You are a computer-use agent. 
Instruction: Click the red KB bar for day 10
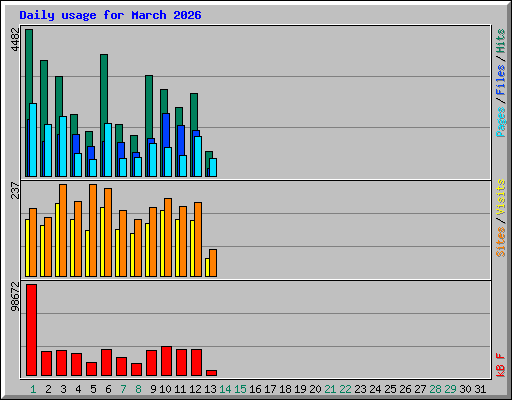(x=166, y=361)
